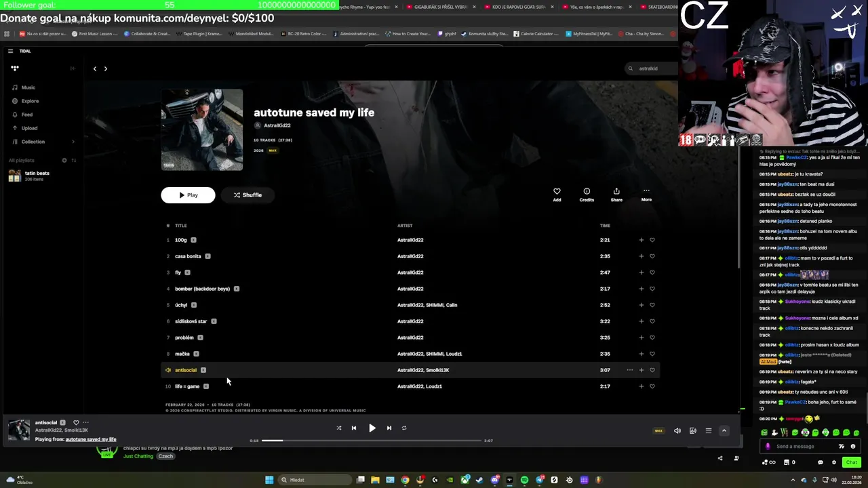This screenshot has width=868, height=488.
Task: Add album to collection with heart
Action: (x=557, y=195)
